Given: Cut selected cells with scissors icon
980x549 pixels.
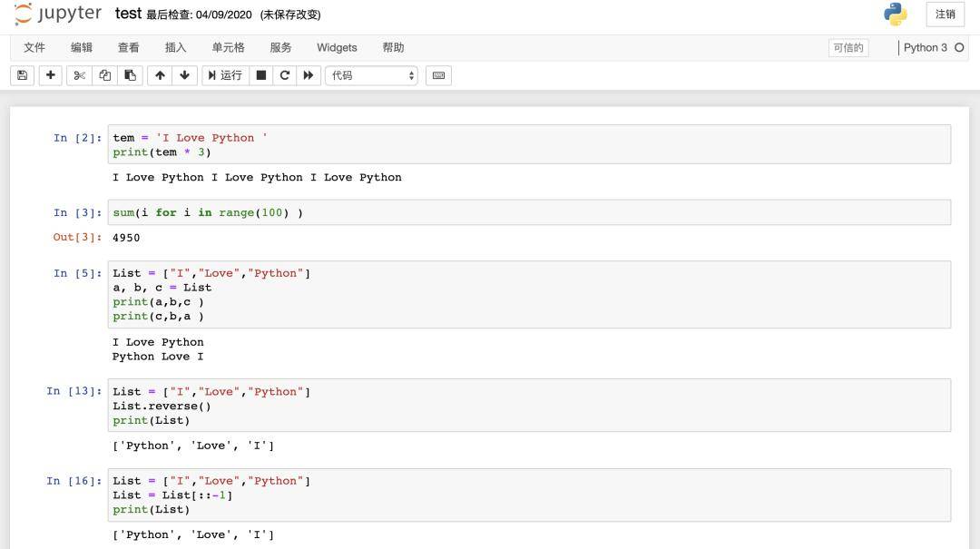Looking at the screenshot, I should pos(80,75).
